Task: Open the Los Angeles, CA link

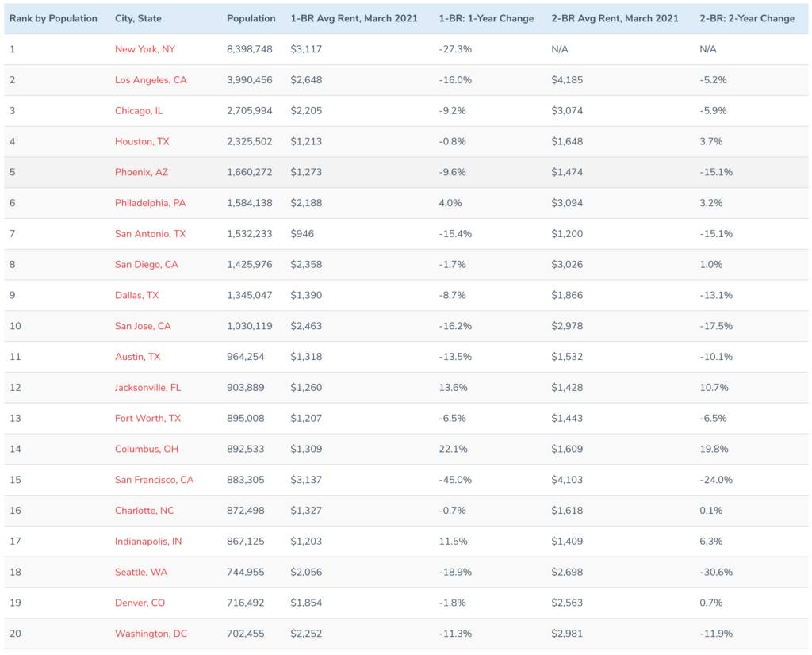Action: tap(151, 80)
